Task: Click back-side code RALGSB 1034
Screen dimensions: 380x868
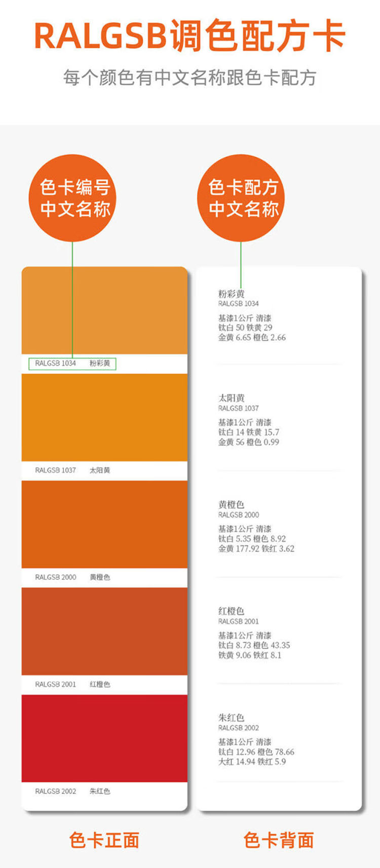Action: point(239,304)
